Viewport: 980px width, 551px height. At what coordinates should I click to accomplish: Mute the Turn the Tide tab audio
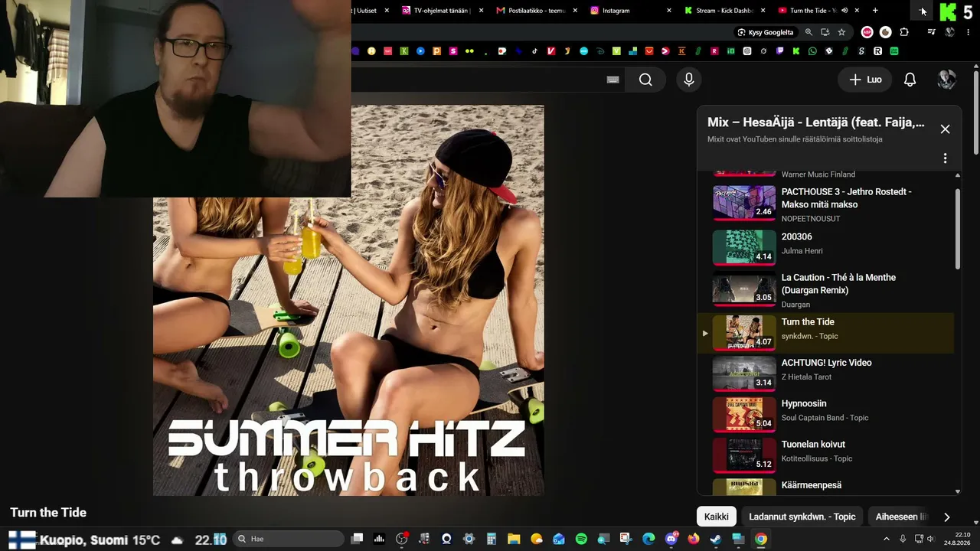[844, 11]
